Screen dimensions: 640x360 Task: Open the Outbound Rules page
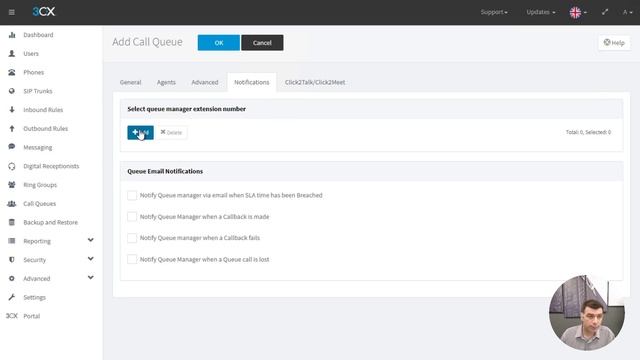pyautogui.click(x=45, y=128)
